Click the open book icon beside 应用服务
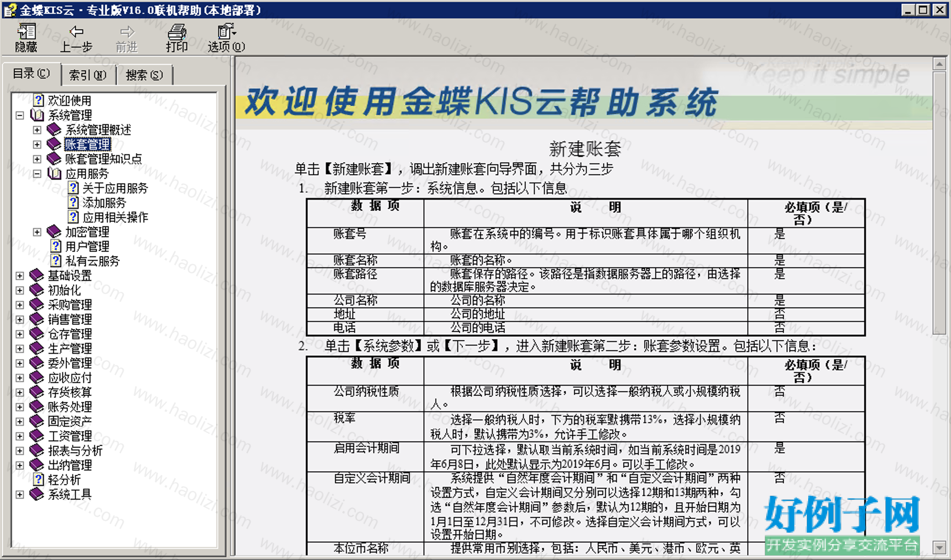951x560 pixels. [x=54, y=173]
